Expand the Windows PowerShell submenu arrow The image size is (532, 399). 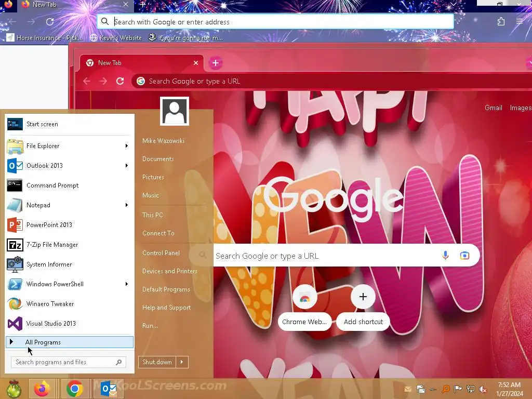tap(127, 284)
